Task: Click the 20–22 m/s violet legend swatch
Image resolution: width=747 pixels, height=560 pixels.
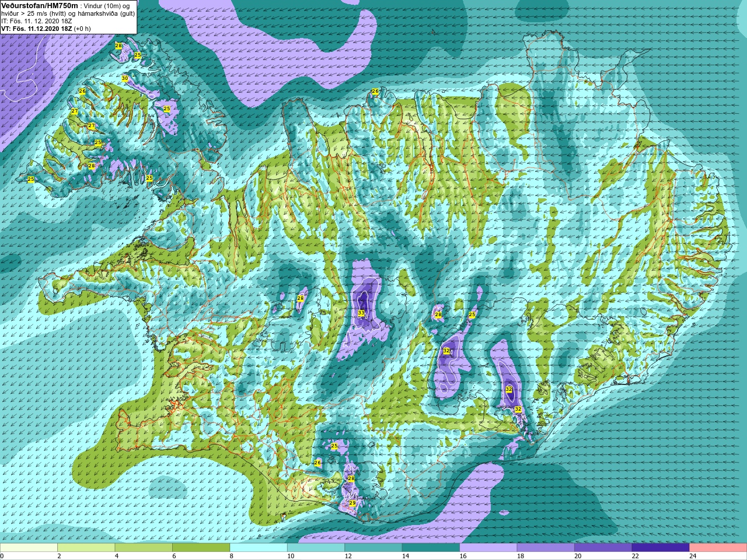Action: [603, 548]
